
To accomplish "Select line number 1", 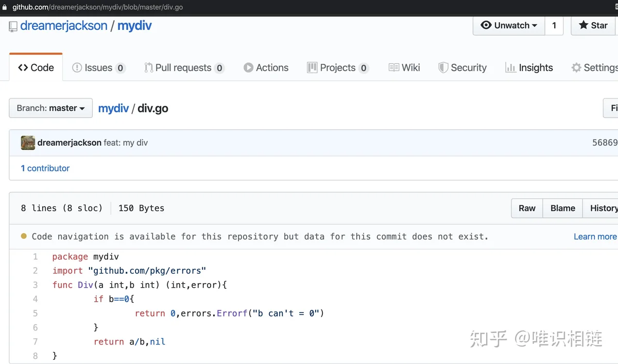I will (x=35, y=256).
